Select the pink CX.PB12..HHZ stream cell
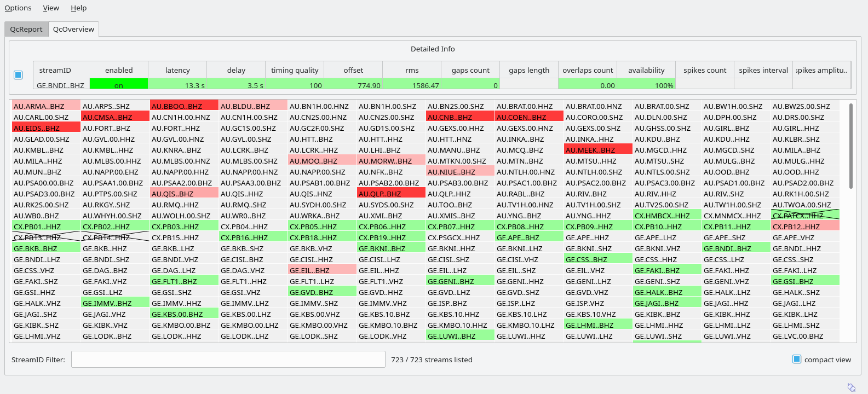The height and width of the screenshot is (394, 868). [x=805, y=227]
